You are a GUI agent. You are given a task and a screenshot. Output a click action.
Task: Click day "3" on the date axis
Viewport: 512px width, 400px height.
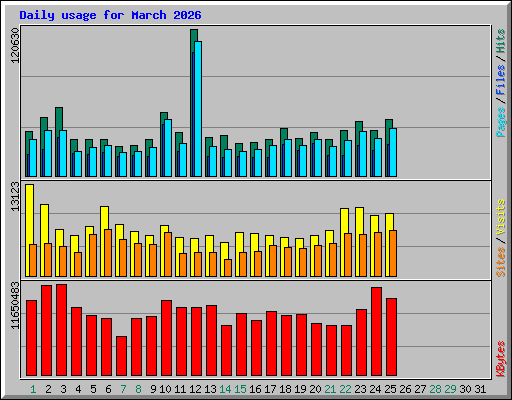click(x=63, y=389)
